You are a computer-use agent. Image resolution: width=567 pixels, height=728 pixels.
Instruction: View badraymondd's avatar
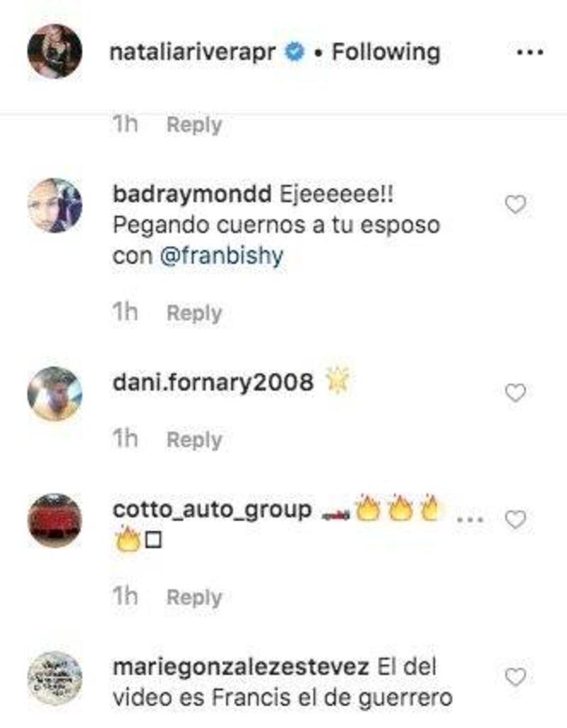(x=55, y=205)
